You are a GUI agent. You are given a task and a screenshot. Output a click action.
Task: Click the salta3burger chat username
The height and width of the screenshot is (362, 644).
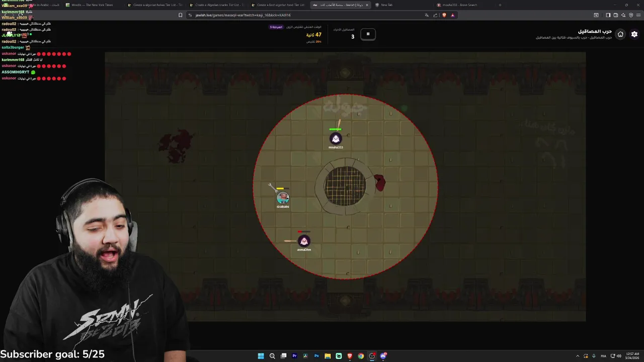point(13,47)
